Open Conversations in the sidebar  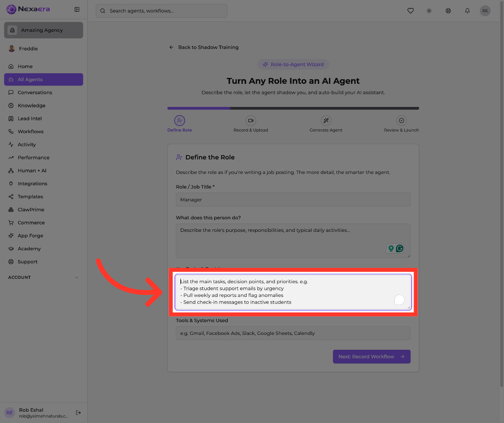click(44, 92)
